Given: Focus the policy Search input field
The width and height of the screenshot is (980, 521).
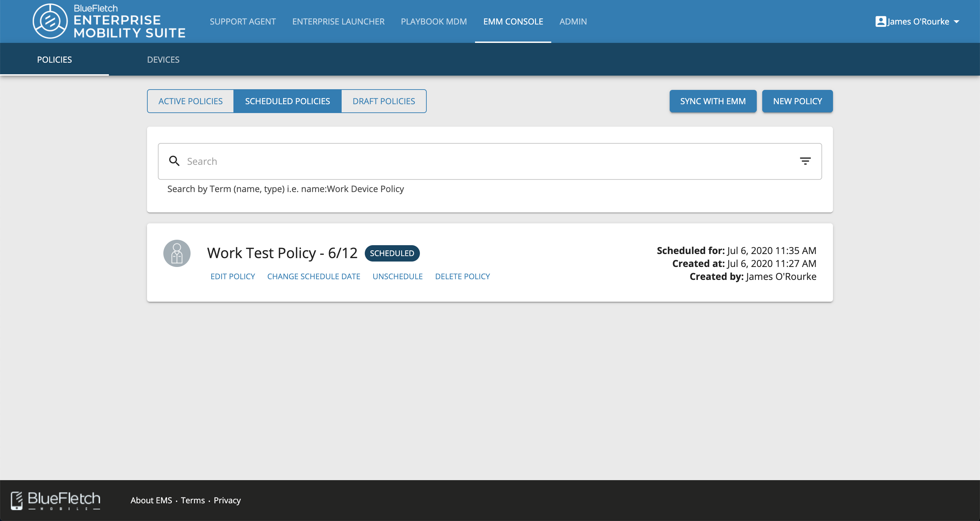Looking at the screenshot, I should [490, 161].
